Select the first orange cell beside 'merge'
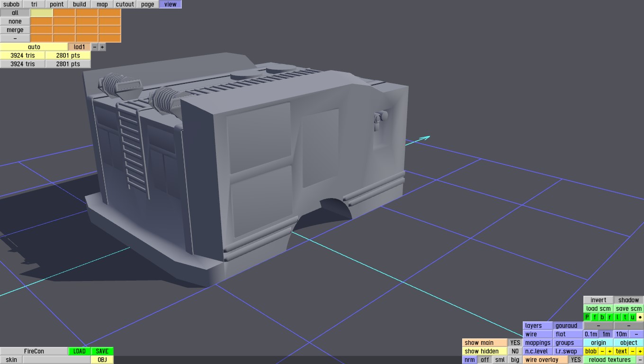The height and width of the screenshot is (364, 644). pyautogui.click(x=42, y=30)
